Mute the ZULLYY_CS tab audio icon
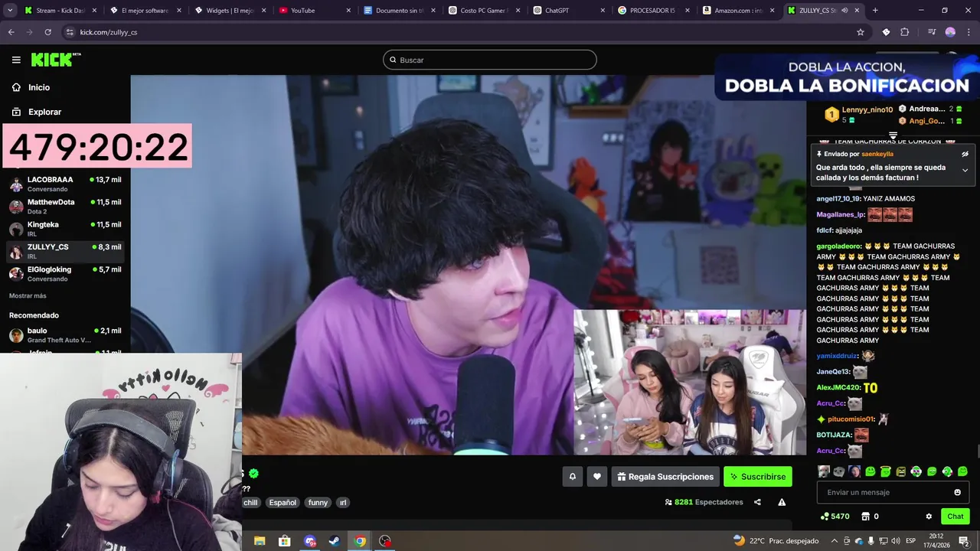This screenshot has width=980, height=551. 844,11
